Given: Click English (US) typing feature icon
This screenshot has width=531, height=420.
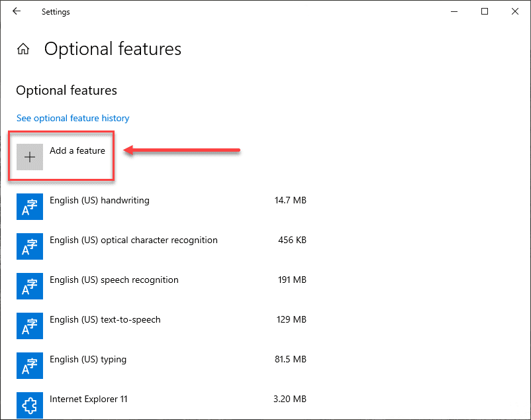Looking at the screenshot, I should pyautogui.click(x=30, y=365).
